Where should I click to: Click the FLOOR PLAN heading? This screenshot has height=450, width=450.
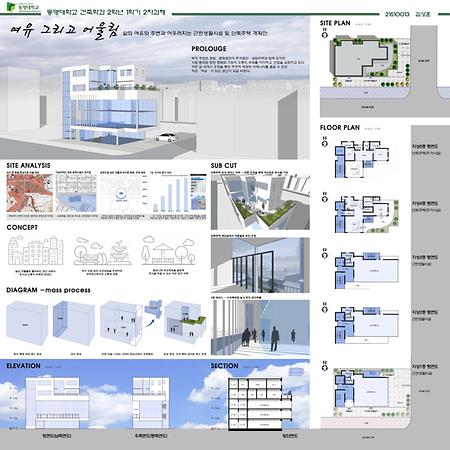pos(340,128)
